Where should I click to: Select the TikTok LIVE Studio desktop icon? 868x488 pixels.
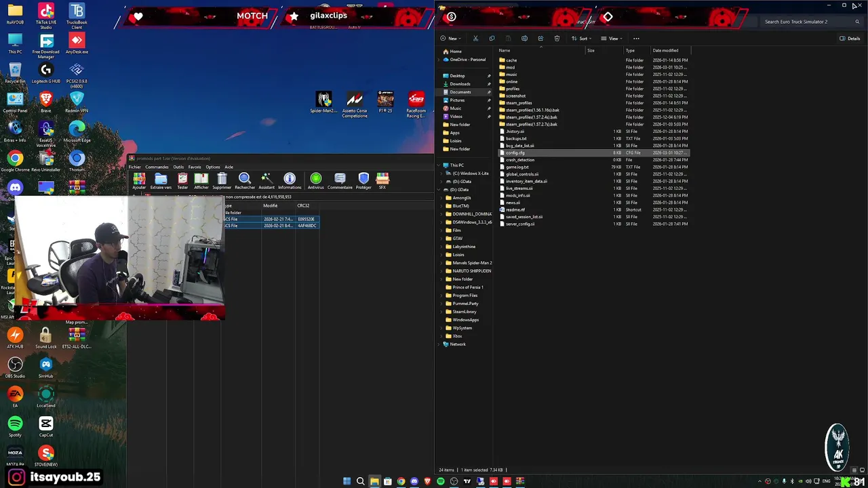[46, 17]
